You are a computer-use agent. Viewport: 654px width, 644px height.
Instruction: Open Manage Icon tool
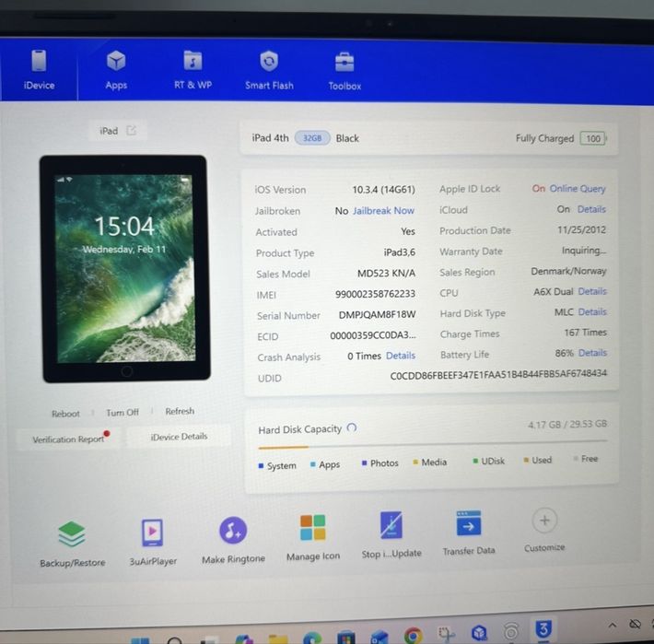pyautogui.click(x=313, y=538)
